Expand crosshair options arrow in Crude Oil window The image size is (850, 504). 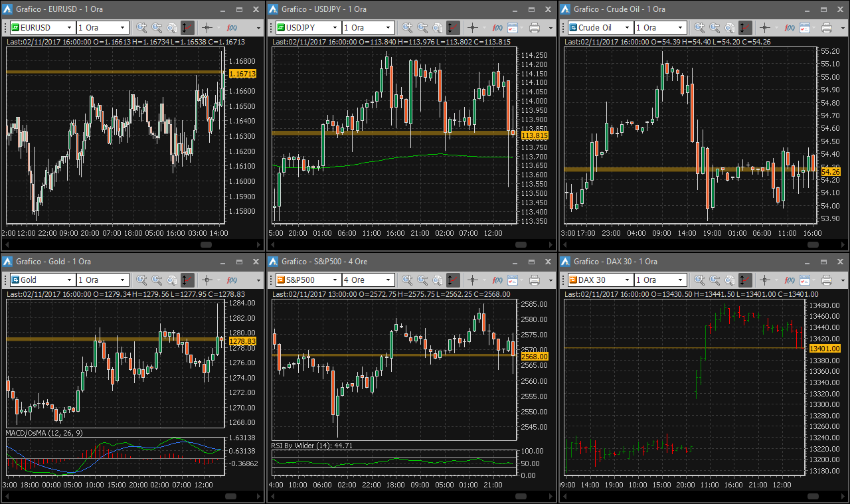point(775,28)
